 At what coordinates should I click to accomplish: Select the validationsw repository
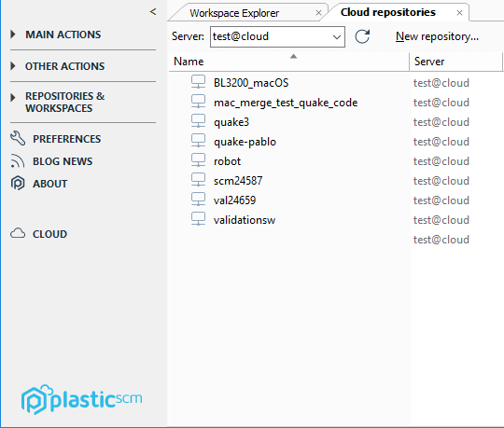click(245, 220)
